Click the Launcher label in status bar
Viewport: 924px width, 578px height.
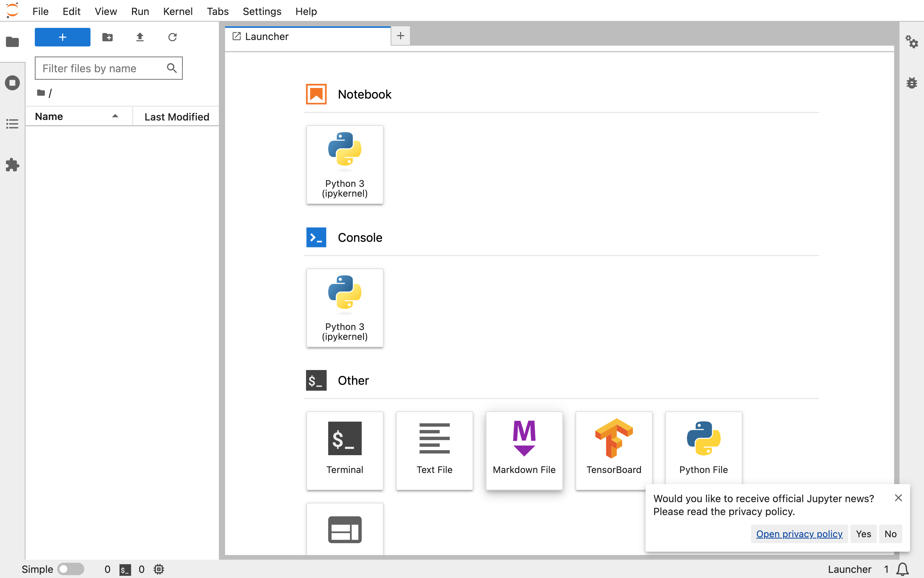pos(849,569)
